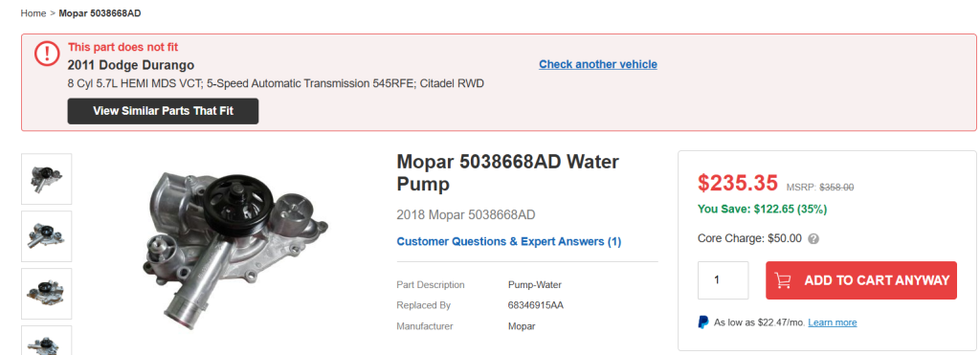
Task: Click the shopping cart icon on red button
Action: tap(783, 280)
